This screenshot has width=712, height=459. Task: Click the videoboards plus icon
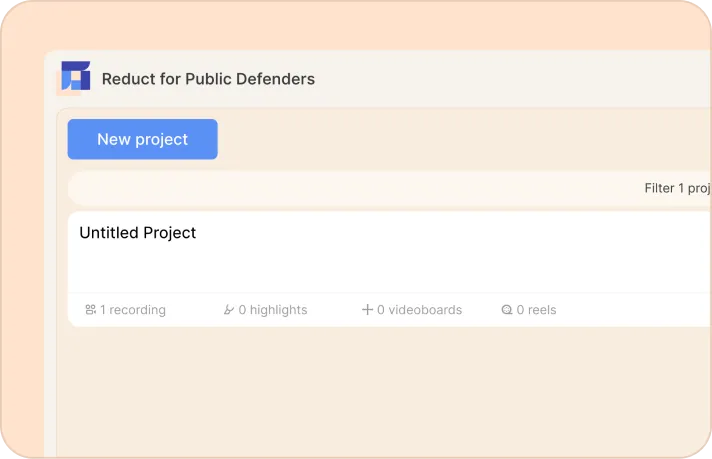coord(367,310)
